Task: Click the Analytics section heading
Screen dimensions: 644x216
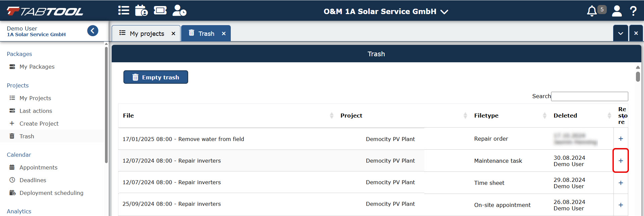Action: tap(19, 211)
